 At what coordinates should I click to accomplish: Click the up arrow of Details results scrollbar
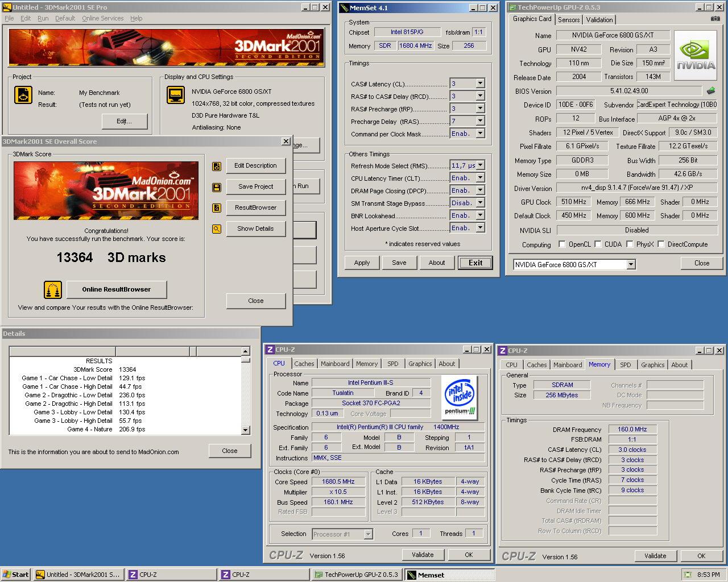[246, 351]
